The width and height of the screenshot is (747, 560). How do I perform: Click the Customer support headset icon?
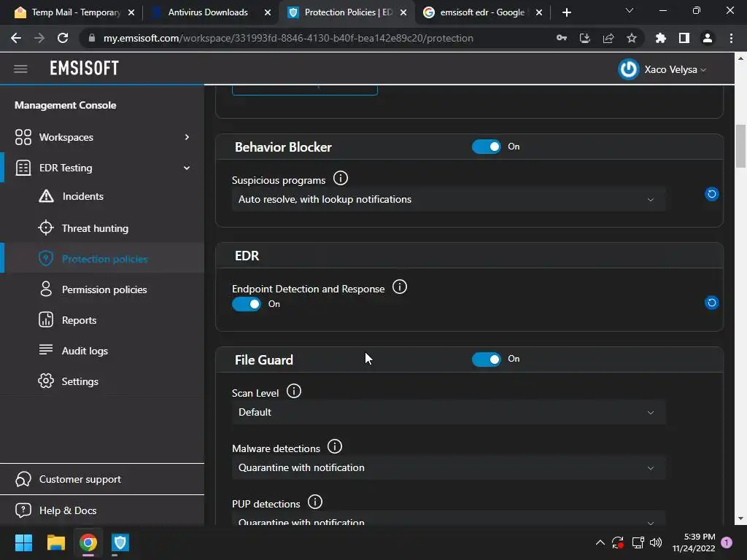23,479
